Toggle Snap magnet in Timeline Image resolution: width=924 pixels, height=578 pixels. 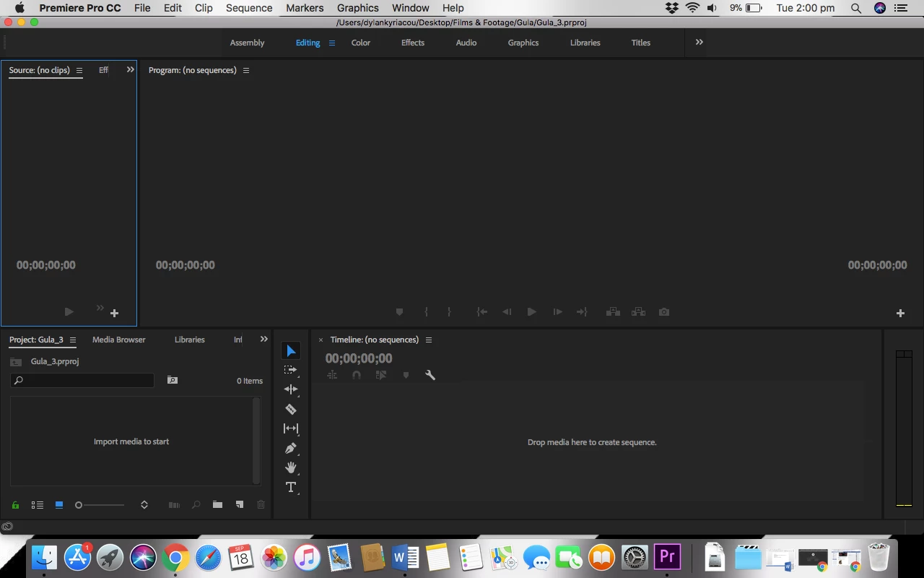pos(357,375)
